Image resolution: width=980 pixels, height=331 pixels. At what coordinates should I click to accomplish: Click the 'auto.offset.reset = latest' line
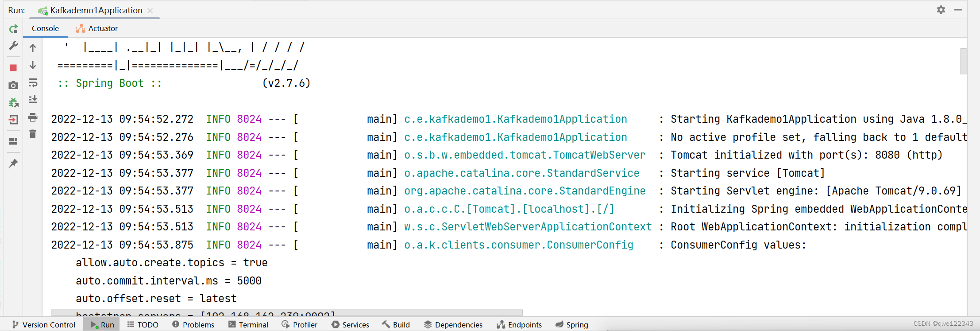click(x=156, y=299)
